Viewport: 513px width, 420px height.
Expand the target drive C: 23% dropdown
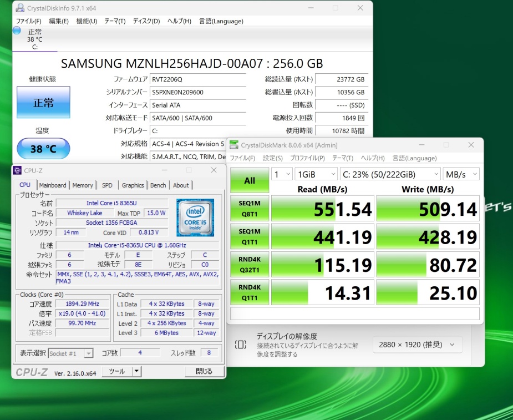coord(390,174)
